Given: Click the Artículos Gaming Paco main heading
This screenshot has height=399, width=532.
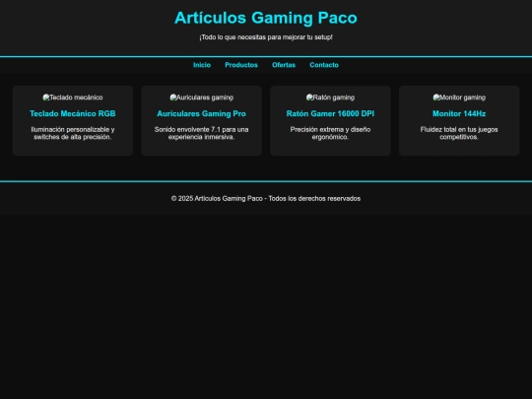Looking at the screenshot, I should pos(266,18).
